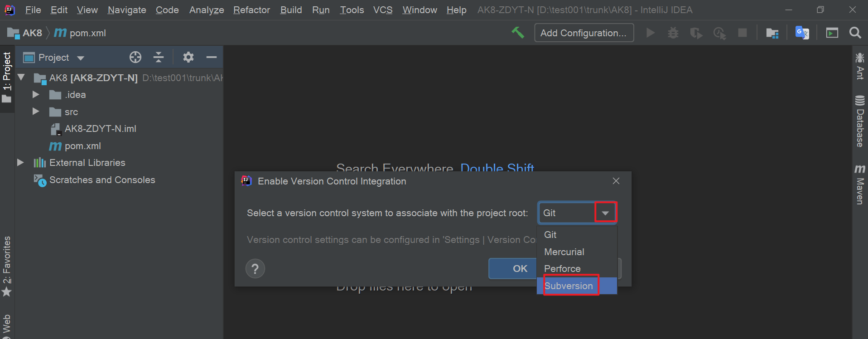Image resolution: width=868 pixels, height=339 pixels.
Task: Open the Navigate menu
Action: (x=127, y=10)
